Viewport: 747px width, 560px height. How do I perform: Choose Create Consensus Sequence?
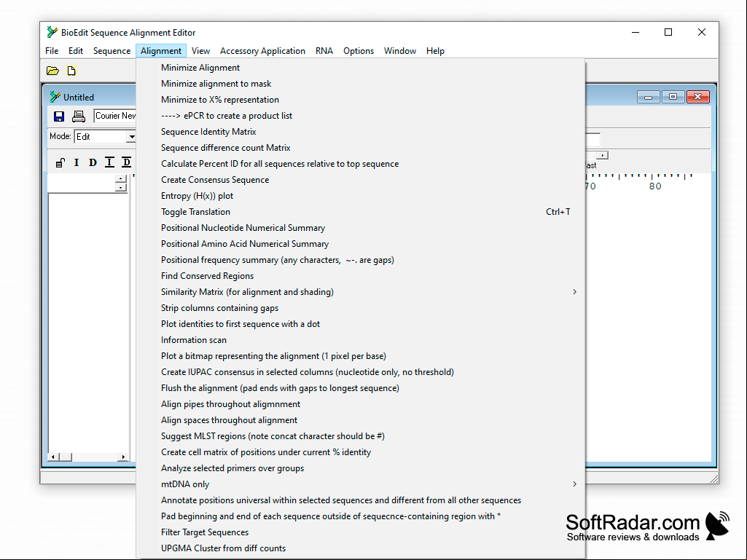click(x=361, y=180)
